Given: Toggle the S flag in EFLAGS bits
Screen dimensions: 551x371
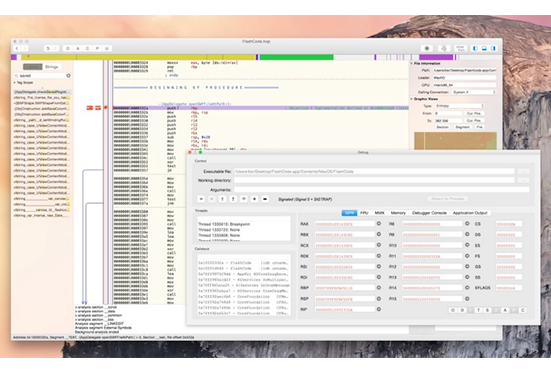Looking at the screenshot, I should point(487,310).
